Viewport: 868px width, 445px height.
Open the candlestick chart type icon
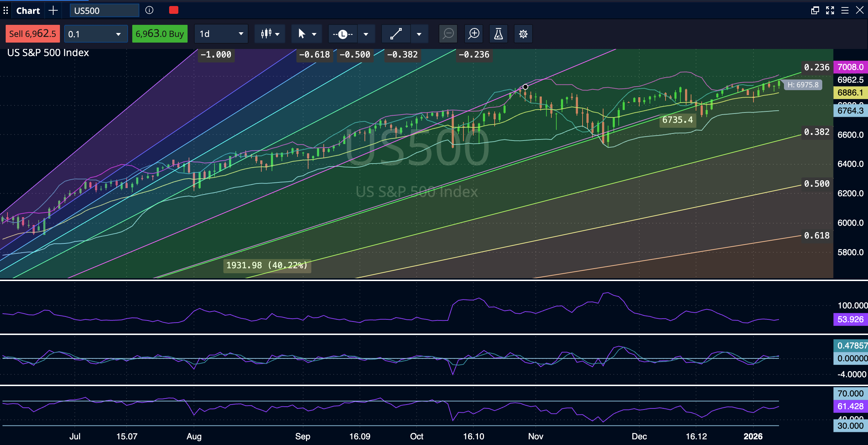point(266,34)
